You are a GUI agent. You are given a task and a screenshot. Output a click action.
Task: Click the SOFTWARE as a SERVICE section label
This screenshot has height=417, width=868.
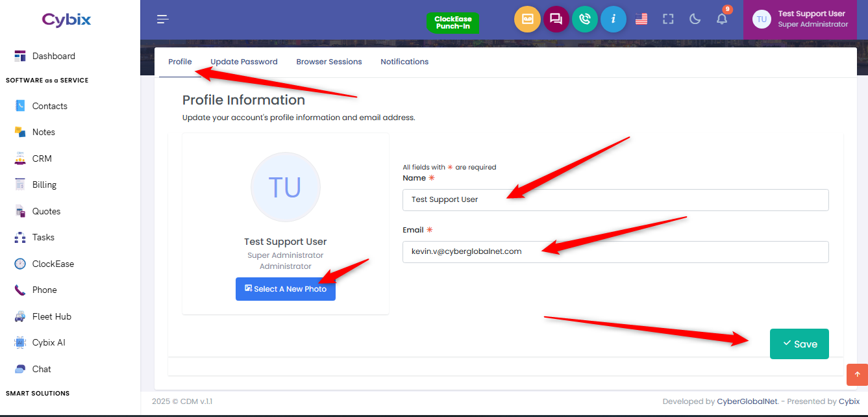(47, 81)
